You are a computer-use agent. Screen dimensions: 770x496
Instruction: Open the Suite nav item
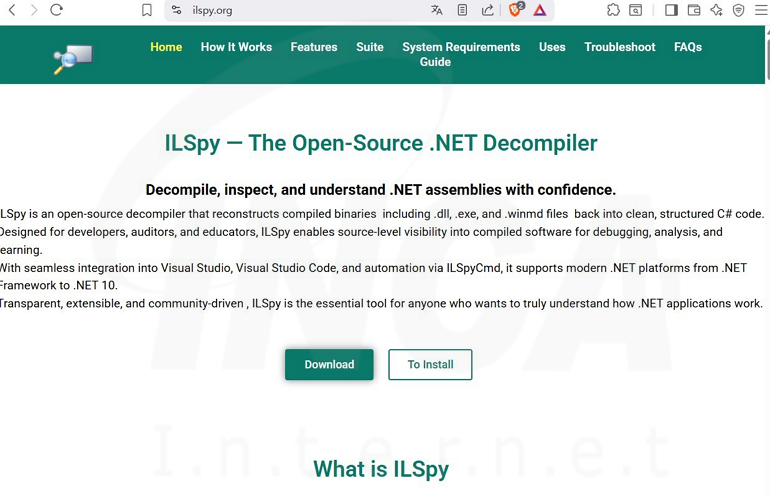pos(370,47)
